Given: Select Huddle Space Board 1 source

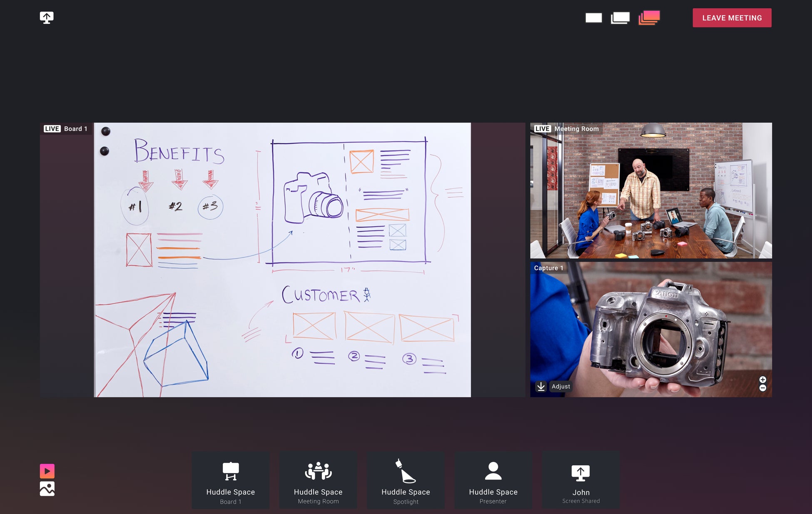Looking at the screenshot, I should tap(230, 480).
